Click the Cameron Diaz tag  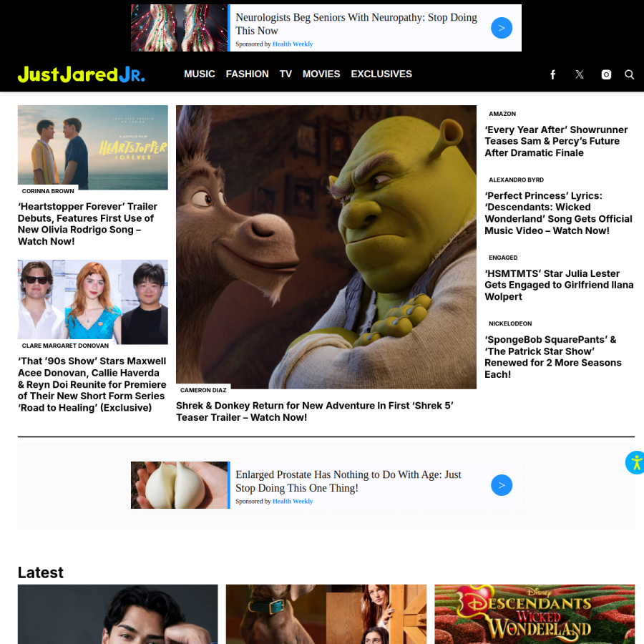pyautogui.click(x=203, y=390)
